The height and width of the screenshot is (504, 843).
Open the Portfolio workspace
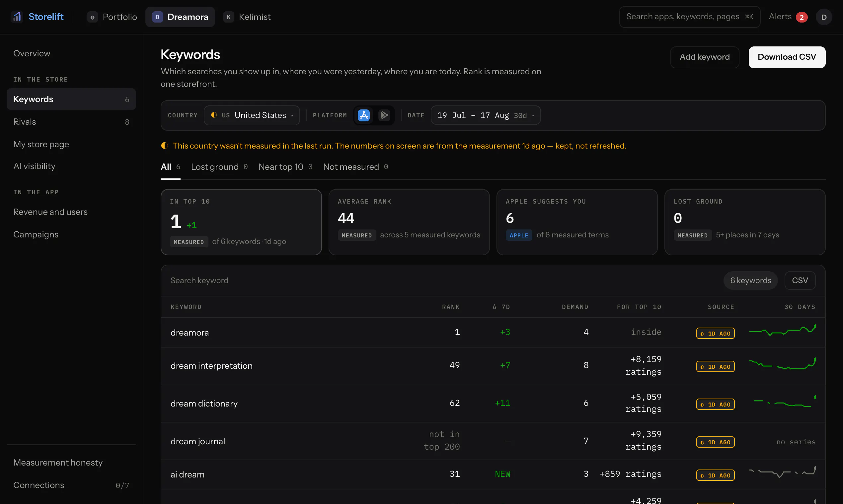pos(112,17)
